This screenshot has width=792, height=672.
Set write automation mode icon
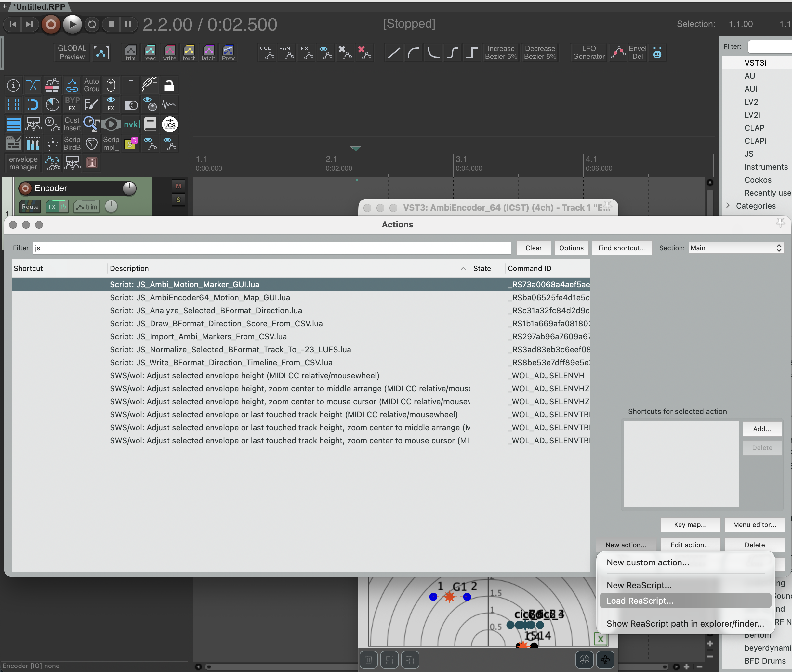click(x=170, y=53)
